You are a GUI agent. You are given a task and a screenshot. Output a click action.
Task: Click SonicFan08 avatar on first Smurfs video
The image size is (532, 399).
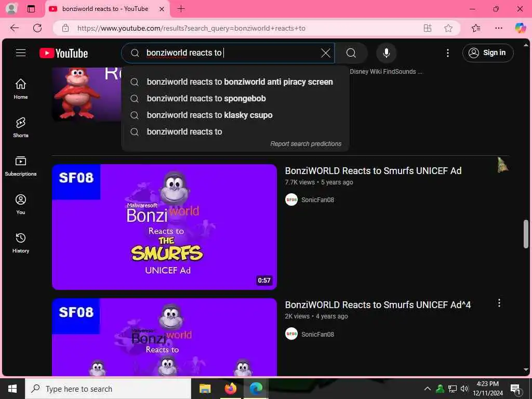pos(291,199)
